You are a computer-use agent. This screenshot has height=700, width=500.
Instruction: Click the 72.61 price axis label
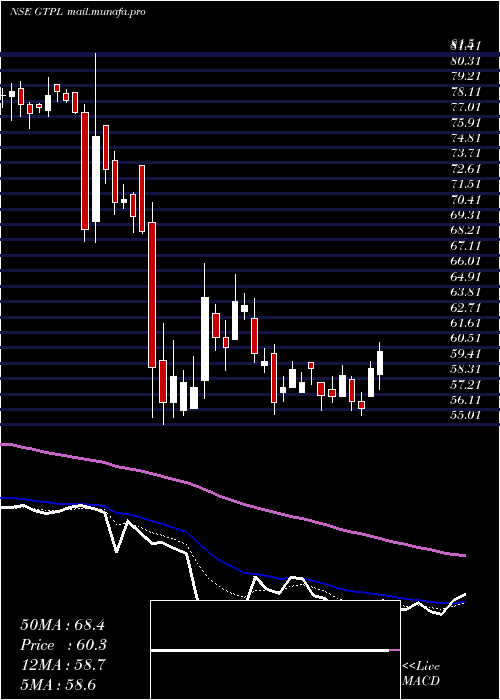(466, 169)
